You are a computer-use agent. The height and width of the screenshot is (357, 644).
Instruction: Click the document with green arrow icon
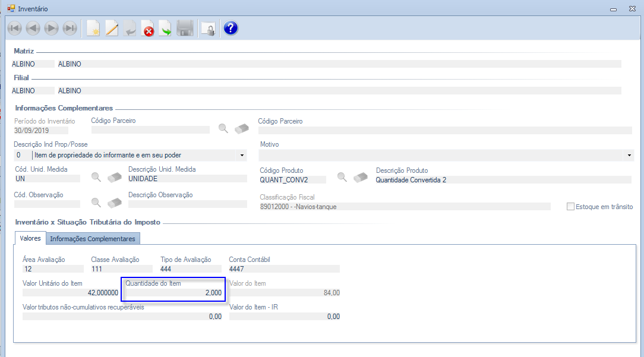tap(166, 28)
